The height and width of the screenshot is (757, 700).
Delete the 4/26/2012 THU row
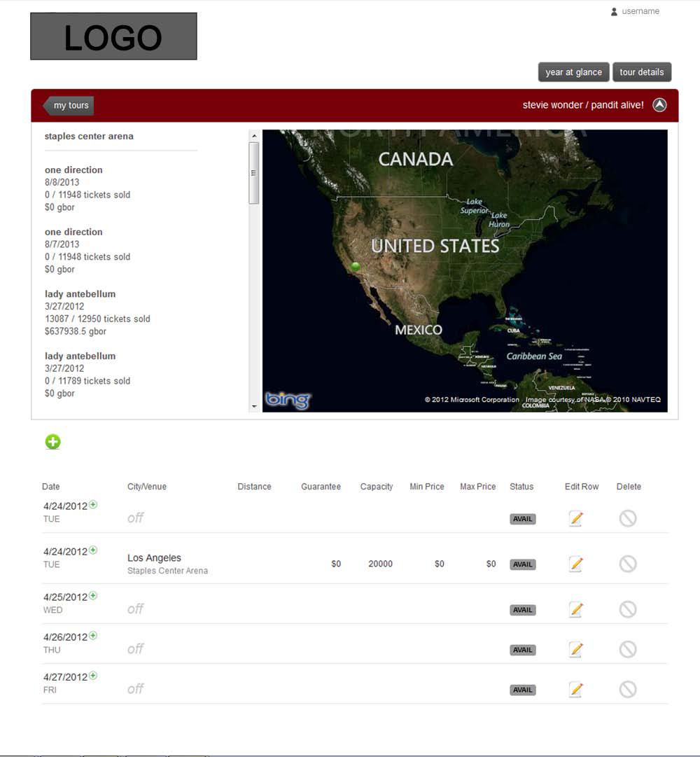(628, 649)
